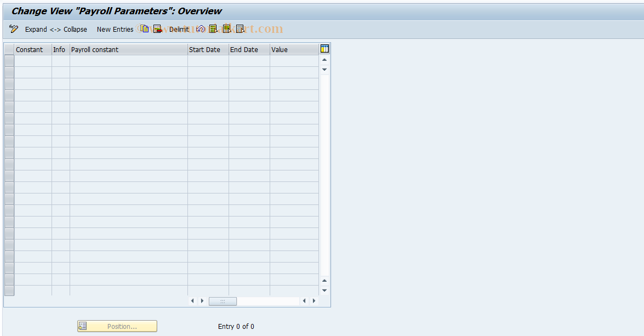
Task: Click the first row Payroll constant cell
Action: (x=129, y=61)
